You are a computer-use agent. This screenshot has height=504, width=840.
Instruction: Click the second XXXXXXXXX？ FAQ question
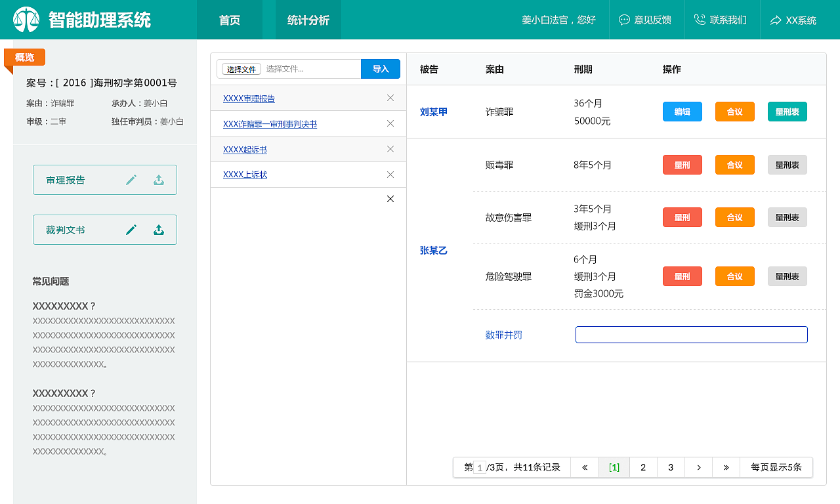(64, 393)
